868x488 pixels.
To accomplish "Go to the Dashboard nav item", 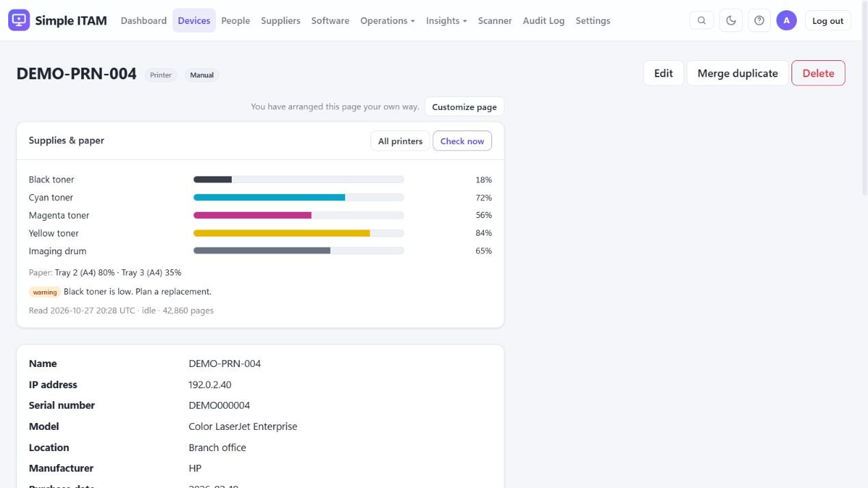I will click(x=144, y=21).
